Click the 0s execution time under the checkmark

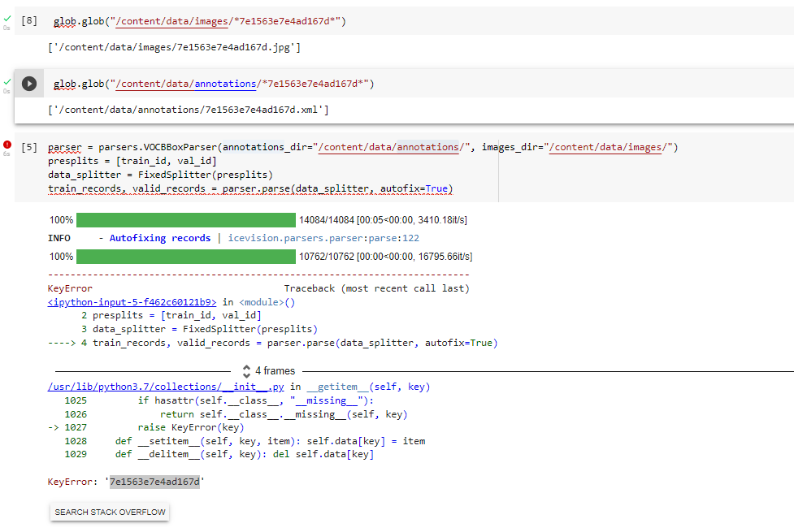pyautogui.click(x=7, y=27)
